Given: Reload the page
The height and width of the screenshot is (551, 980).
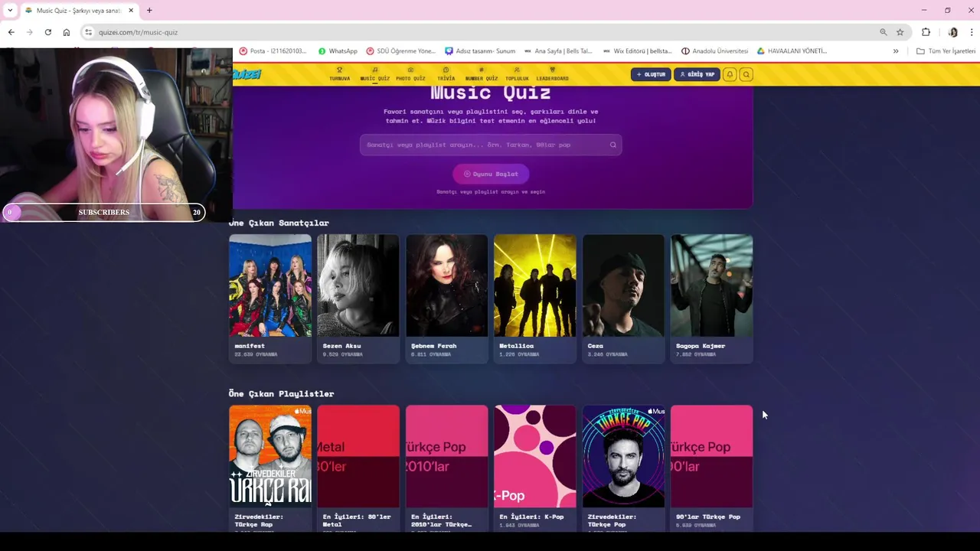Looking at the screenshot, I should [x=47, y=32].
